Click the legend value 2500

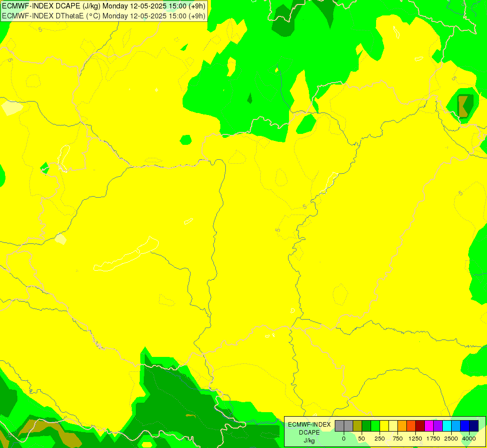(451, 439)
